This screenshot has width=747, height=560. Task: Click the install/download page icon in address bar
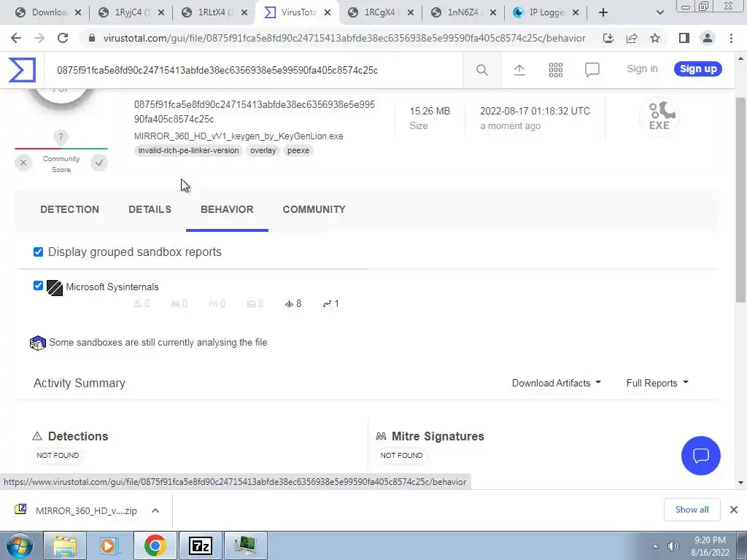tap(608, 38)
